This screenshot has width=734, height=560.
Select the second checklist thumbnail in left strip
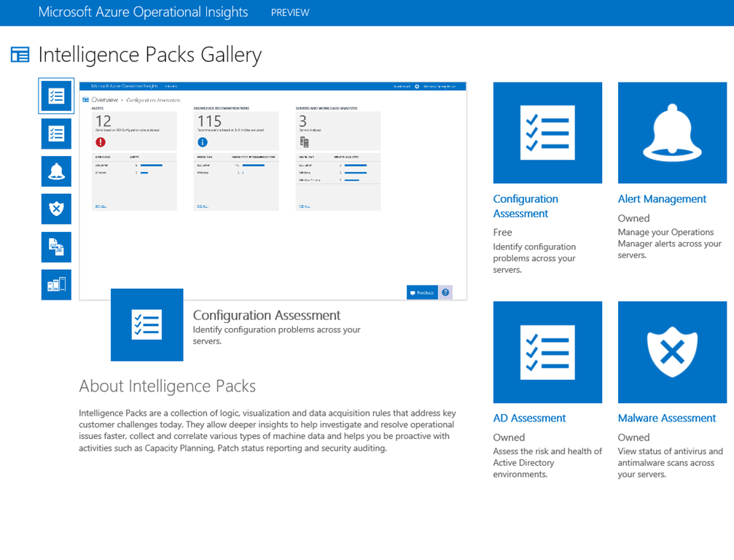point(56,133)
